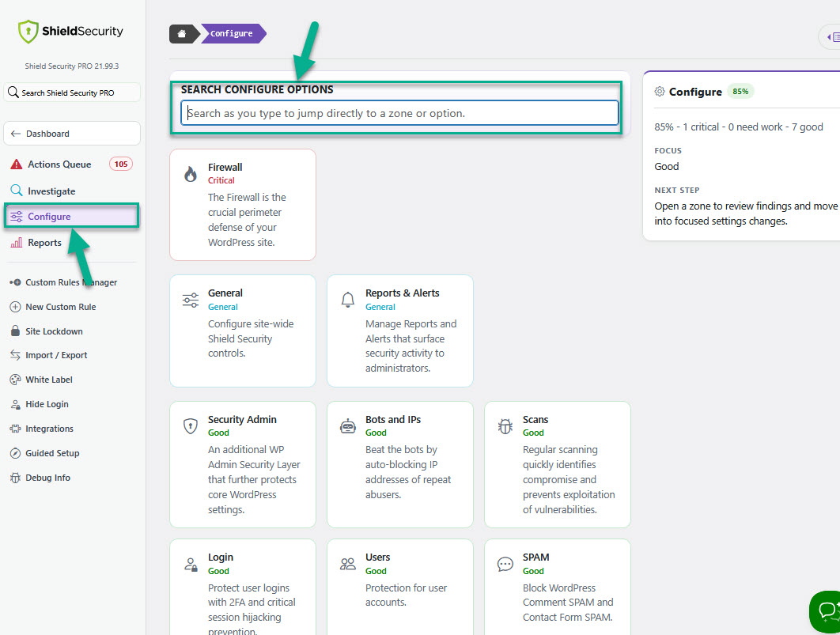Click the 85% score badge
Image resolution: width=840 pixels, height=635 pixels.
pos(740,92)
